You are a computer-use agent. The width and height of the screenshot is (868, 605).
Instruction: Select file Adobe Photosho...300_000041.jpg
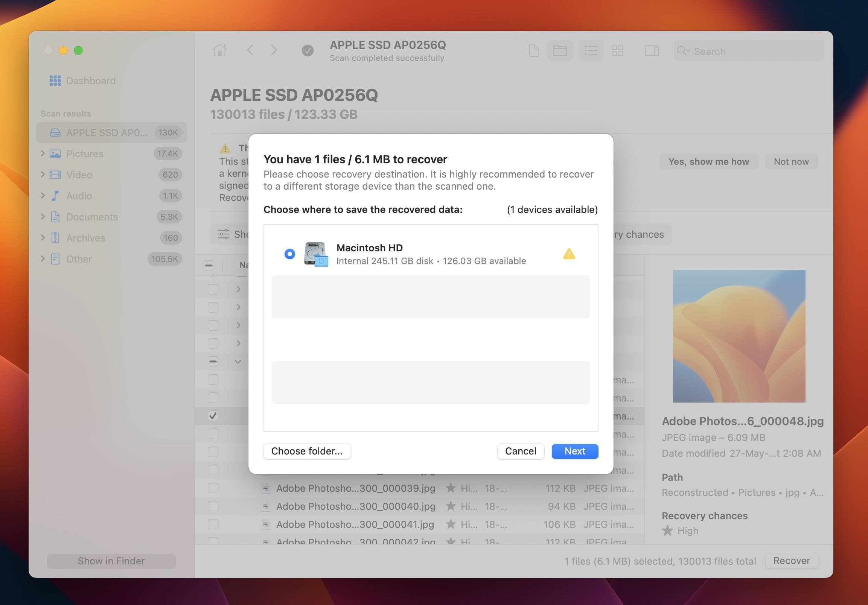pos(355,524)
